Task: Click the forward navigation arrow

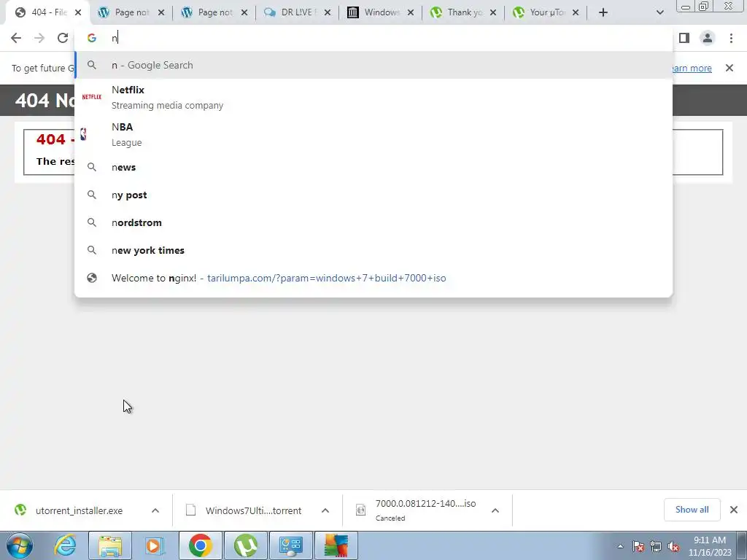Action: pos(39,38)
